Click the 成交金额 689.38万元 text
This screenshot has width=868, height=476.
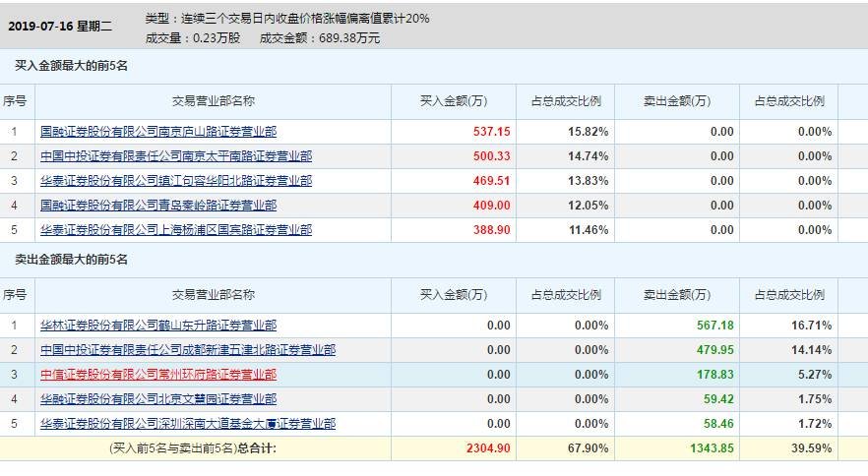[x=320, y=38]
